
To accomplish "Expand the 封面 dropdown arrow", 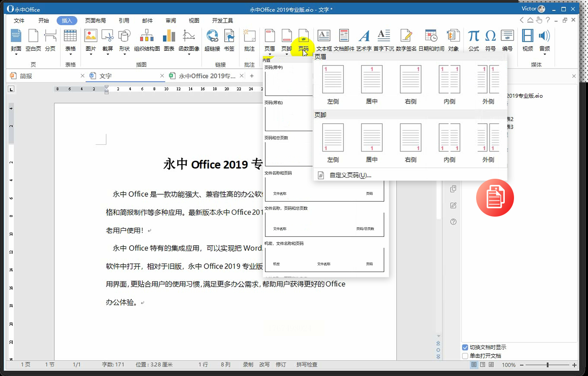I will click(16, 55).
